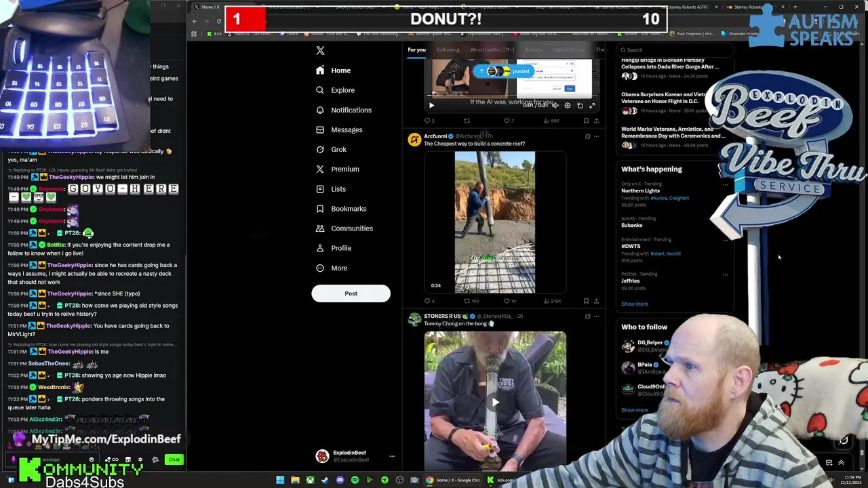Open options for Northern Lights trend
868x488 pixels.
click(x=725, y=184)
